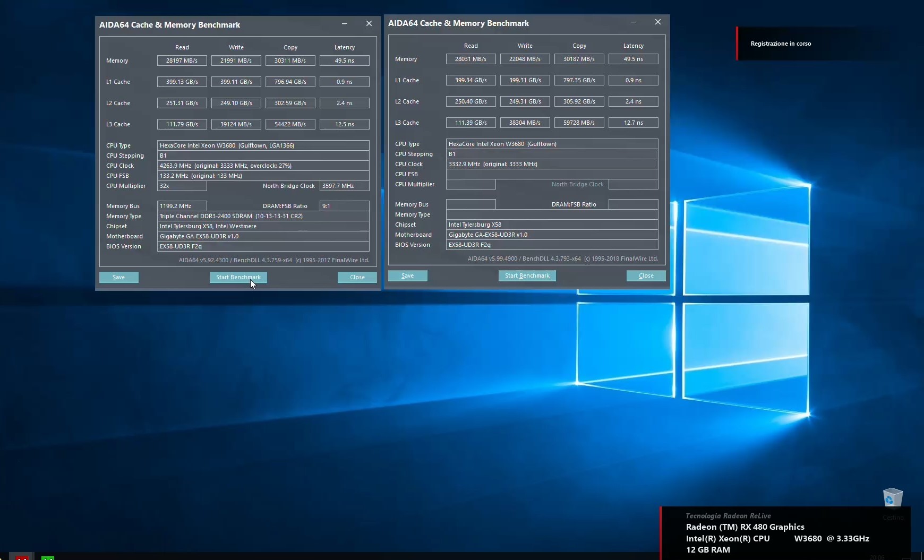
Task: Select the L3 Cache Latency value 12.7 ns
Action: 634,123
